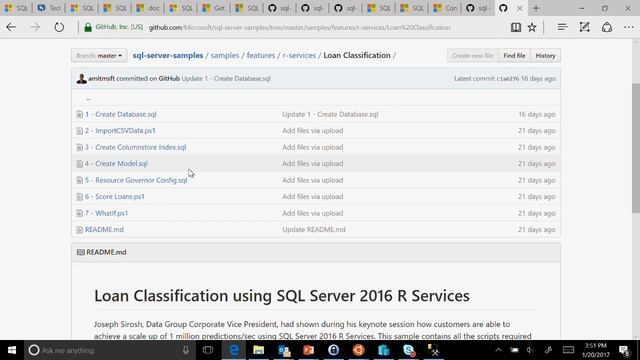Open Outlook from the taskbar
This screenshot has height=360, width=640.
click(x=284, y=350)
